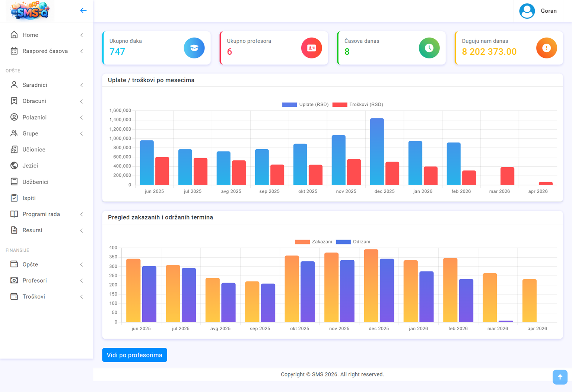Open the Jezici menu item

click(x=47, y=165)
